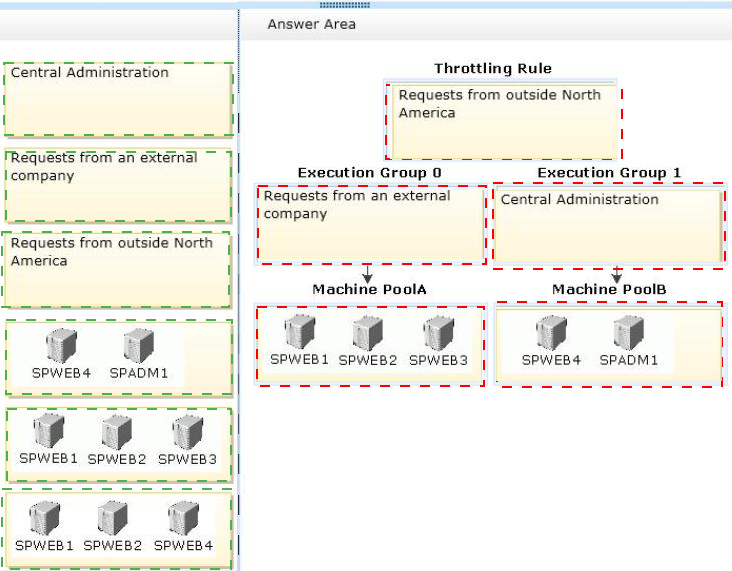This screenshot has width=732, height=571.
Task: Click arrow below Execution Group 0 box
Action: 368,273
